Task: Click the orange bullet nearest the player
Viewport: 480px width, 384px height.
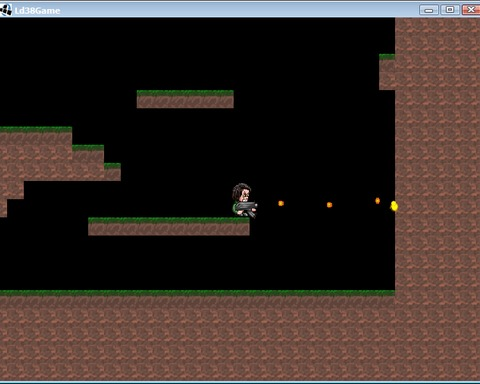Action: point(281,203)
